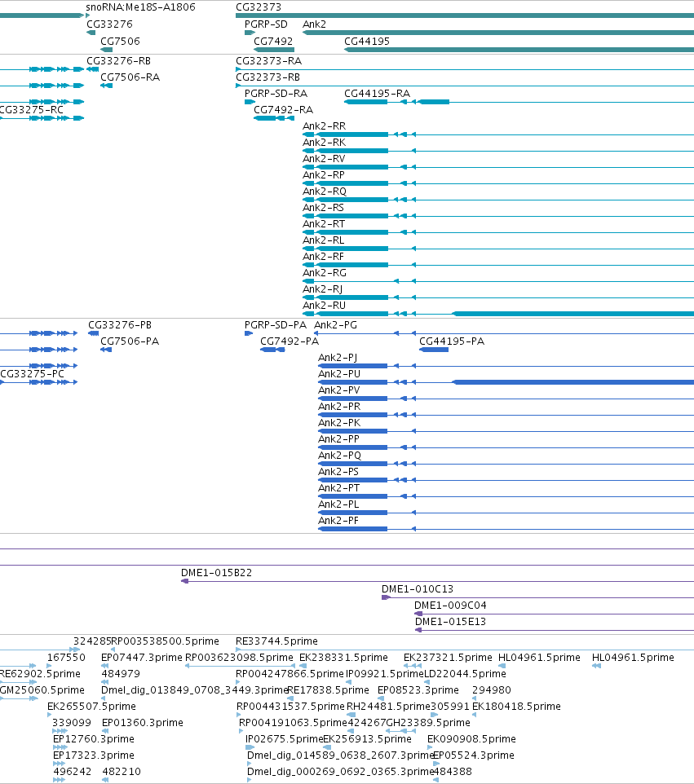This screenshot has height=784, width=694.
Task: Select the RE33744.5prime EST label
Action: click(276, 641)
